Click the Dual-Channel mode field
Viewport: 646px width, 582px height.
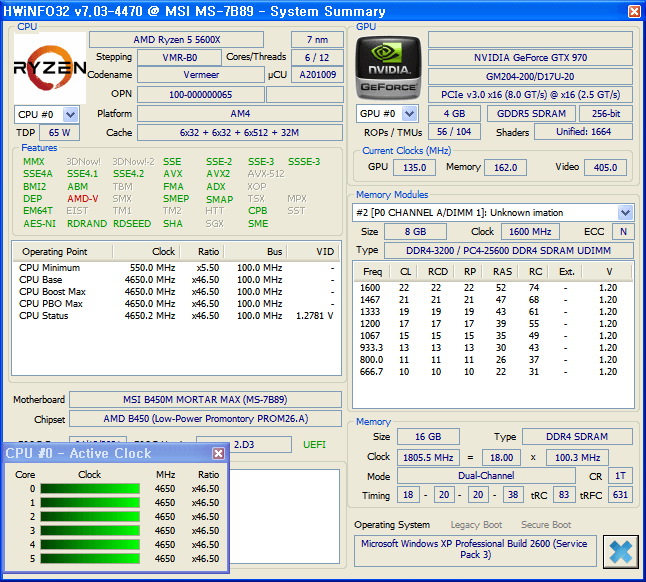tap(486, 476)
